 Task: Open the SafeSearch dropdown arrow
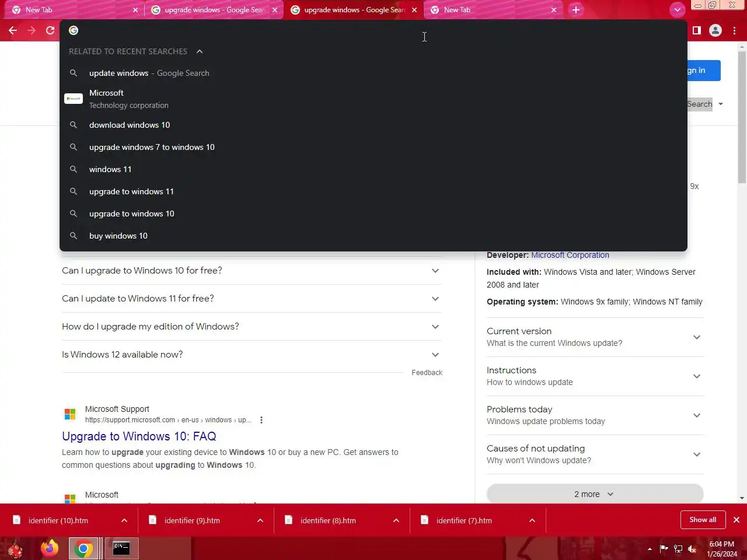tap(721, 104)
